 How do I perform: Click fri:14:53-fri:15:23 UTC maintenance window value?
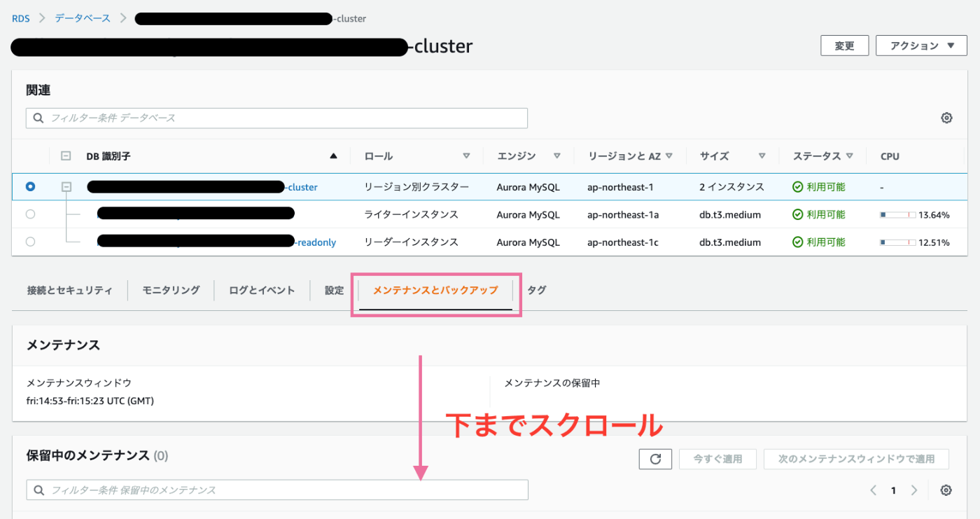point(90,401)
